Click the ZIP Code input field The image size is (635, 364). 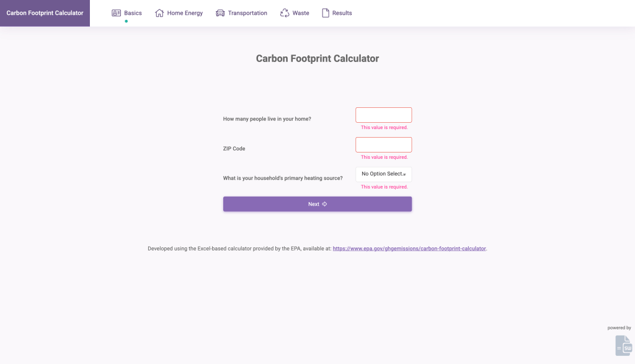(x=383, y=144)
